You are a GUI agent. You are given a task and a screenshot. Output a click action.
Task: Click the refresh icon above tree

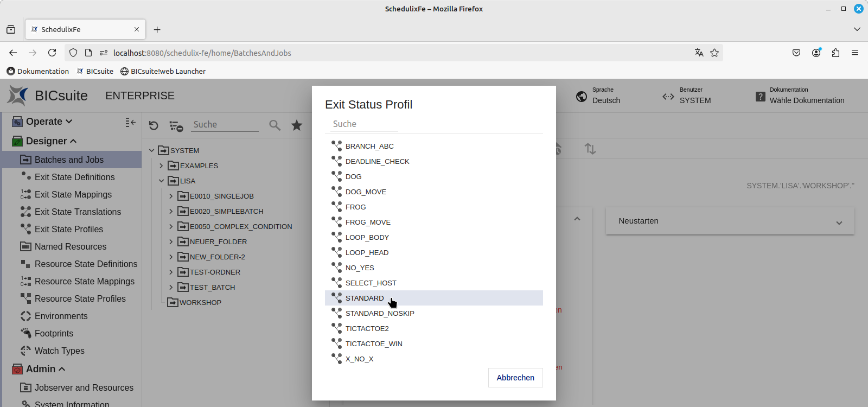[154, 125]
